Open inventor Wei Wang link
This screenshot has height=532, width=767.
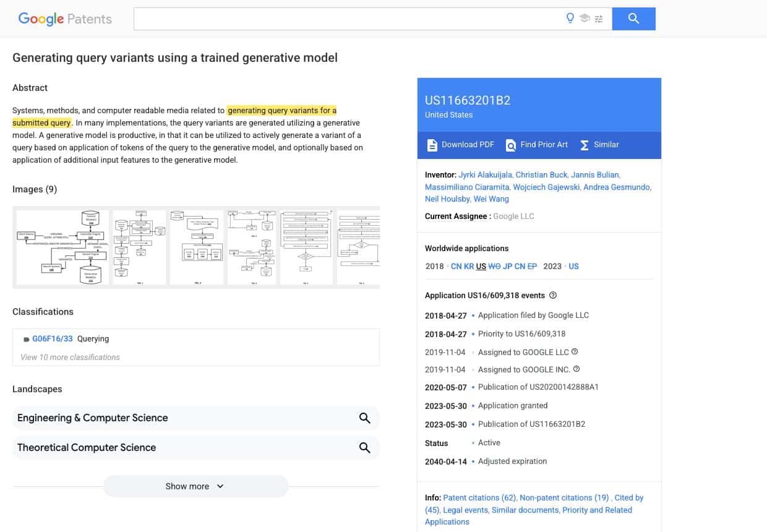[x=491, y=199]
